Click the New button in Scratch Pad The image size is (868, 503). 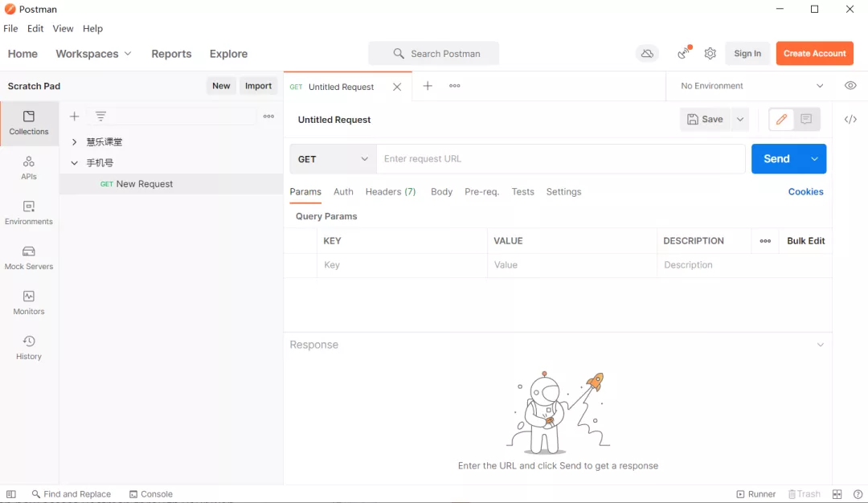(221, 86)
